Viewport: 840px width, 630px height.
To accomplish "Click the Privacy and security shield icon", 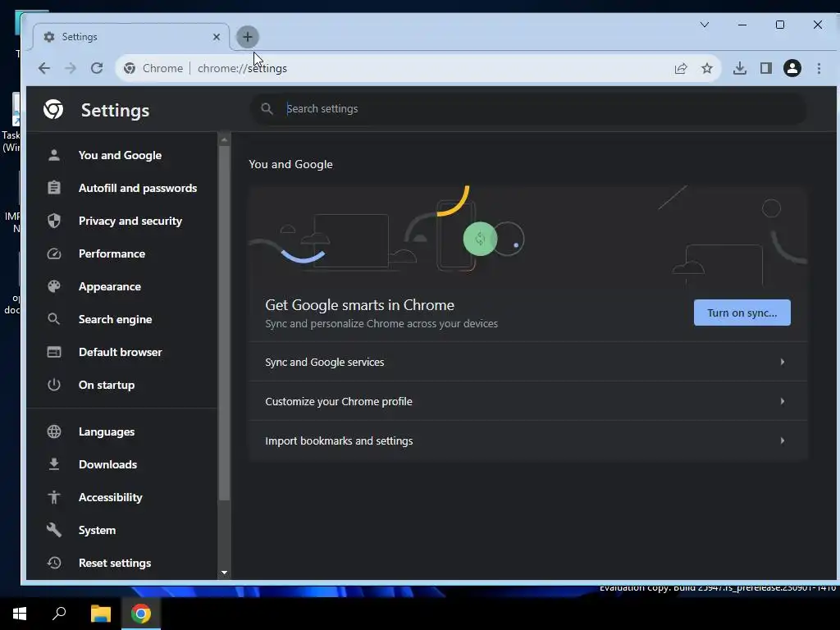I will click(x=53, y=221).
